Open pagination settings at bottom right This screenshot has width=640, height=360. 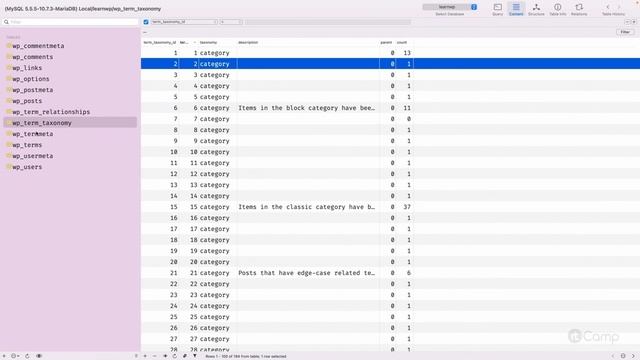click(x=623, y=356)
